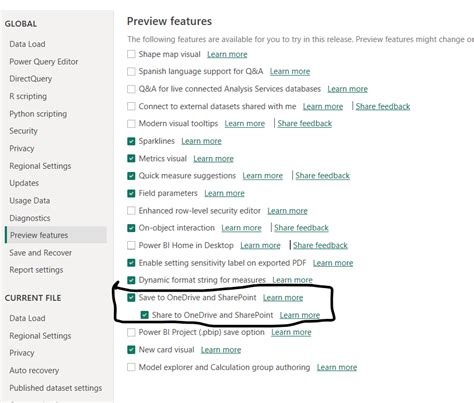Learn more about Share to OneDrive

(300, 315)
